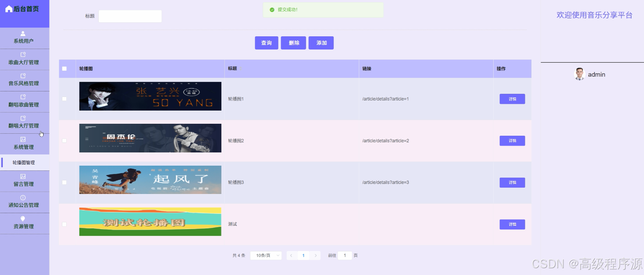Click link text /article/details?article=2
Image resolution: width=644 pixels, height=275 pixels.
[x=386, y=141]
